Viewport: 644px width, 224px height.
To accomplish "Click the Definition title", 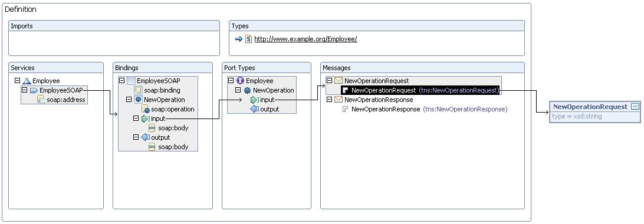I will pyautogui.click(x=21, y=9).
